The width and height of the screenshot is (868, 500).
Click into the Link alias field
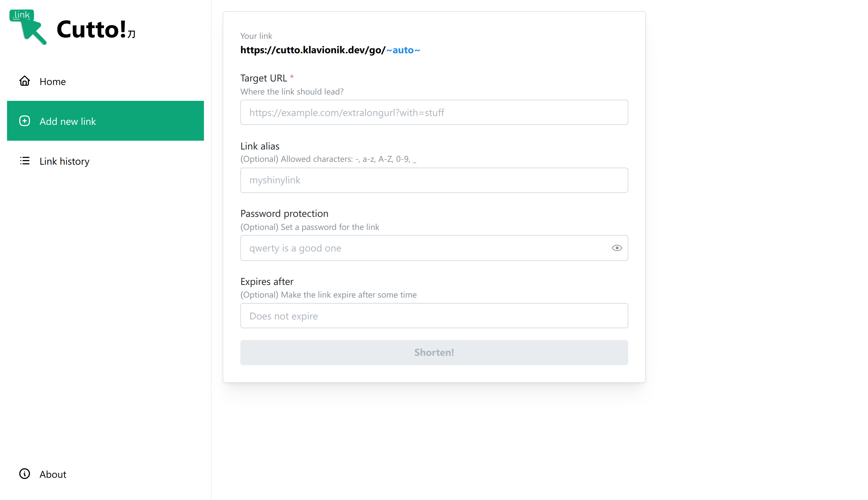click(434, 180)
